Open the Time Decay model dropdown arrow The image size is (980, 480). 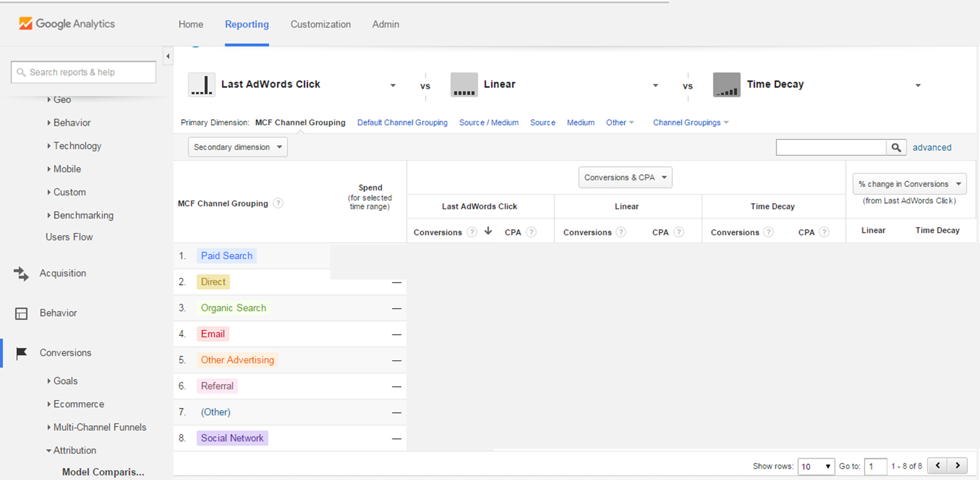tap(918, 85)
